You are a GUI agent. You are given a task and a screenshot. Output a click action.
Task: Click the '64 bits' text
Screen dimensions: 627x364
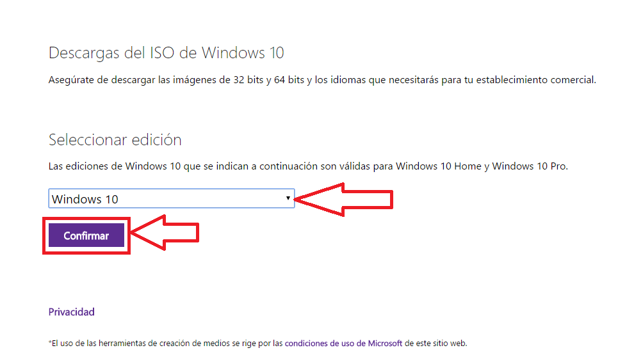click(289, 80)
